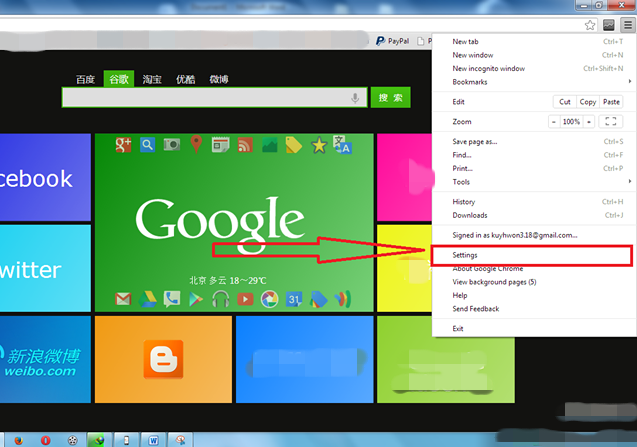This screenshot has height=447, width=637.
Task: Increase zoom with the plus button
Action: coord(589,122)
